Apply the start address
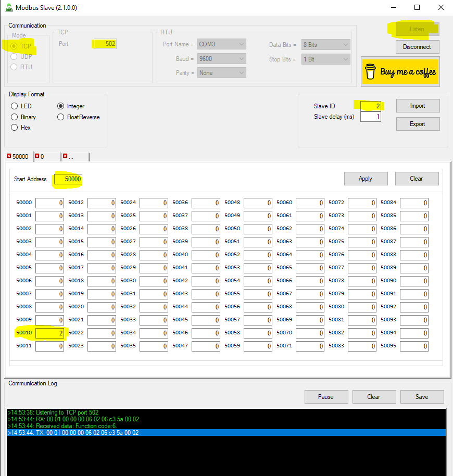 tap(366, 179)
